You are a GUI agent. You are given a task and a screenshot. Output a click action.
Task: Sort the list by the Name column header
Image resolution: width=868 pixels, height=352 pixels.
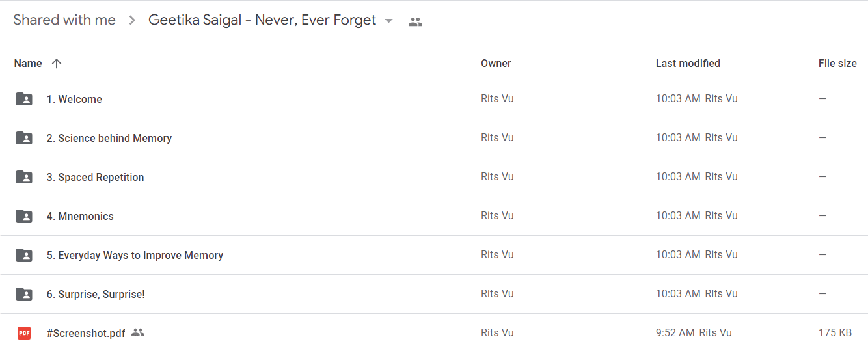28,63
